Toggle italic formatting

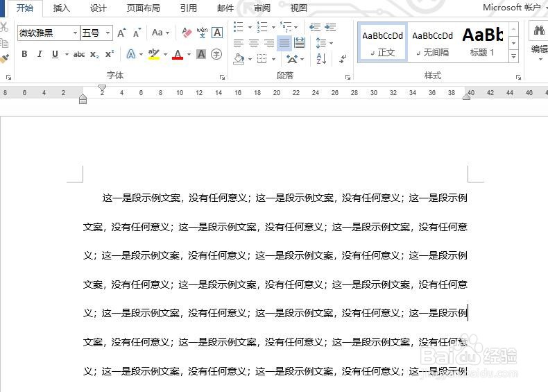click(x=40, y=54)
